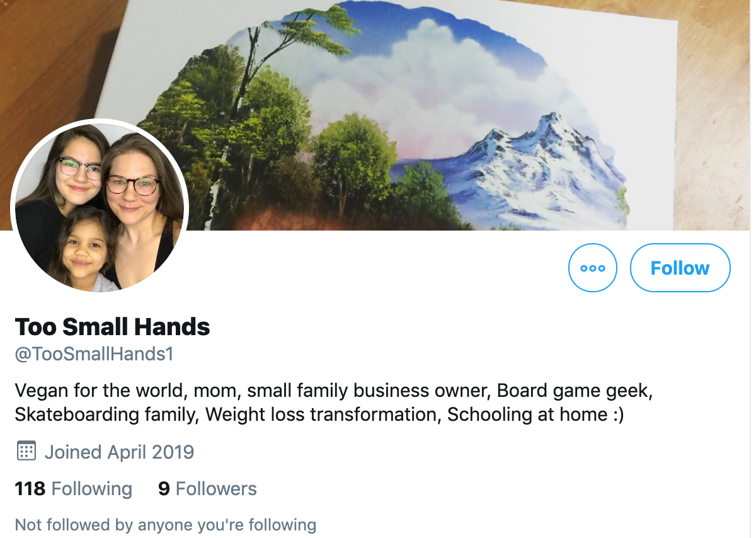Click the word Followers
The image size is (756, 538).
(216, 489)
